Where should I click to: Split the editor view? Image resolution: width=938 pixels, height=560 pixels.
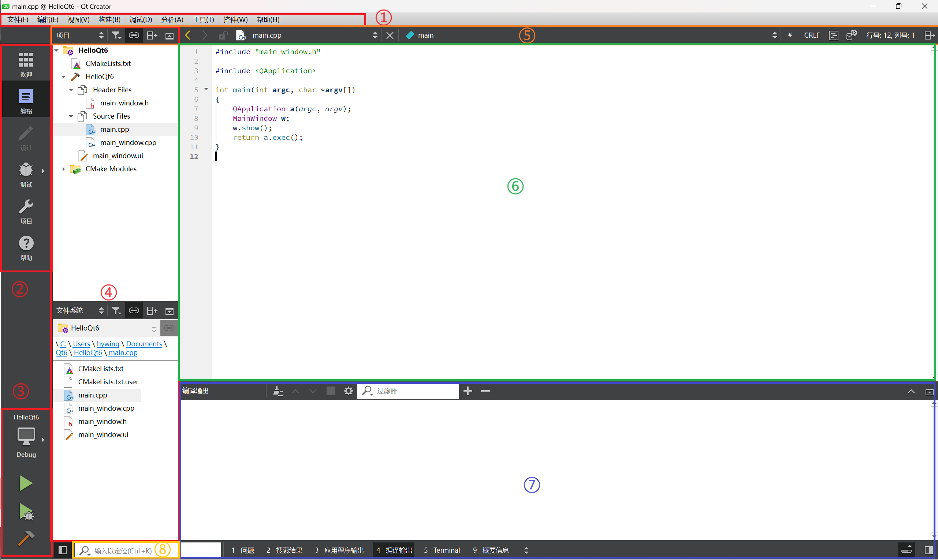929,35
